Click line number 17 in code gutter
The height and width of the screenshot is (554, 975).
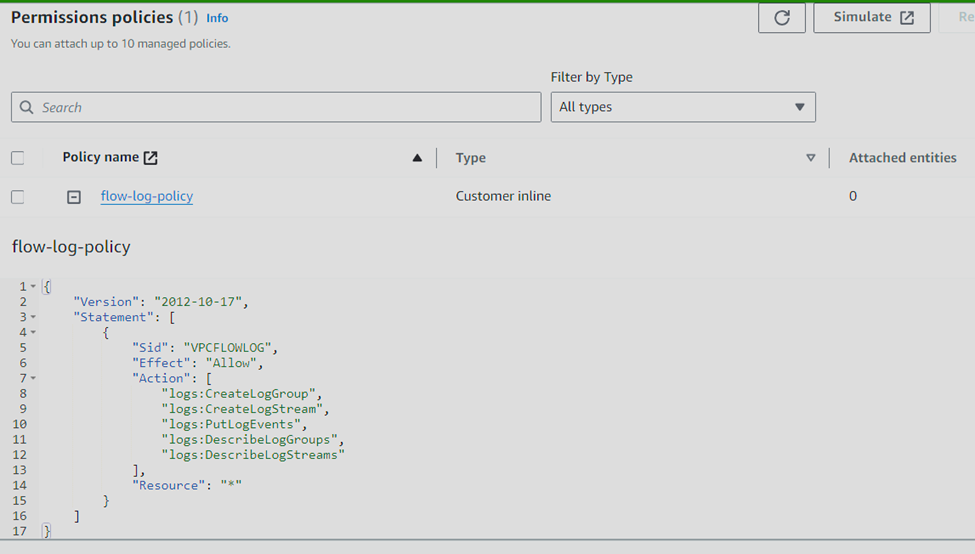coord(19,532)
